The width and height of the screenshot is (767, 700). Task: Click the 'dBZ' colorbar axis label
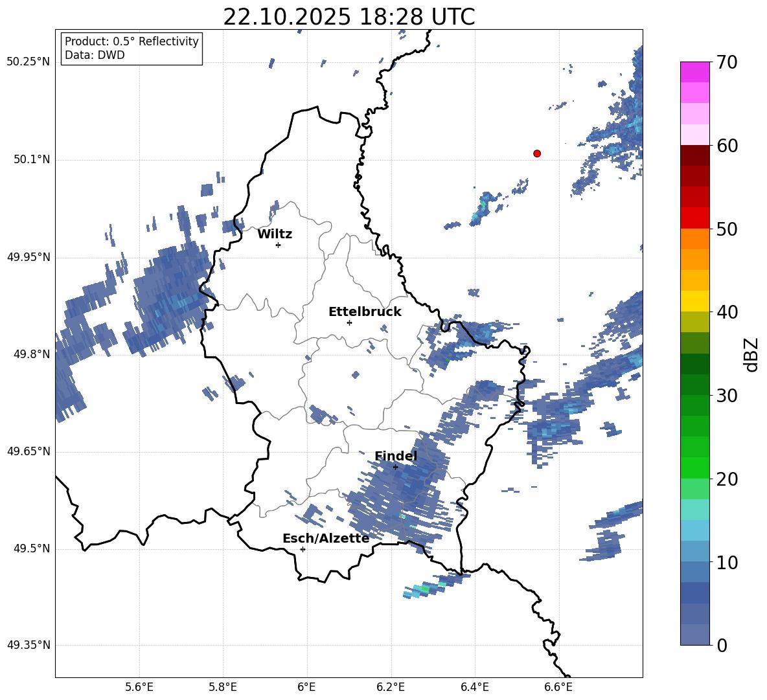752,354
